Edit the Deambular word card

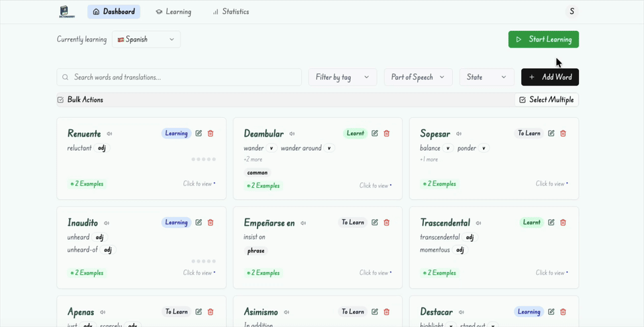click(374, 133)
